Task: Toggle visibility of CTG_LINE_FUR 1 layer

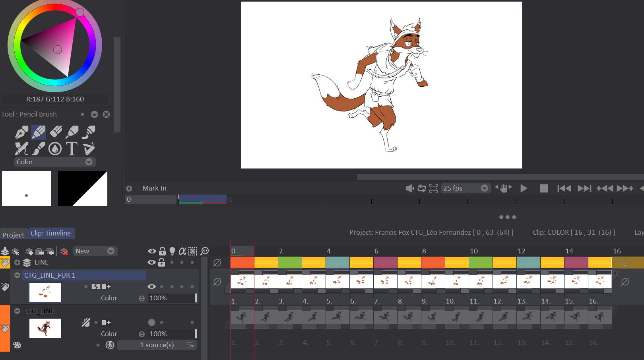Action: coord(152,286)
